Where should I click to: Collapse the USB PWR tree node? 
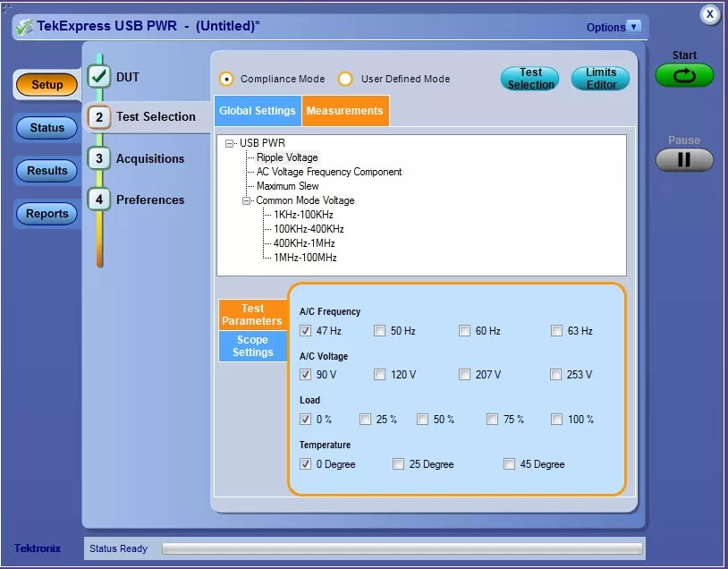tap(230, 143)
